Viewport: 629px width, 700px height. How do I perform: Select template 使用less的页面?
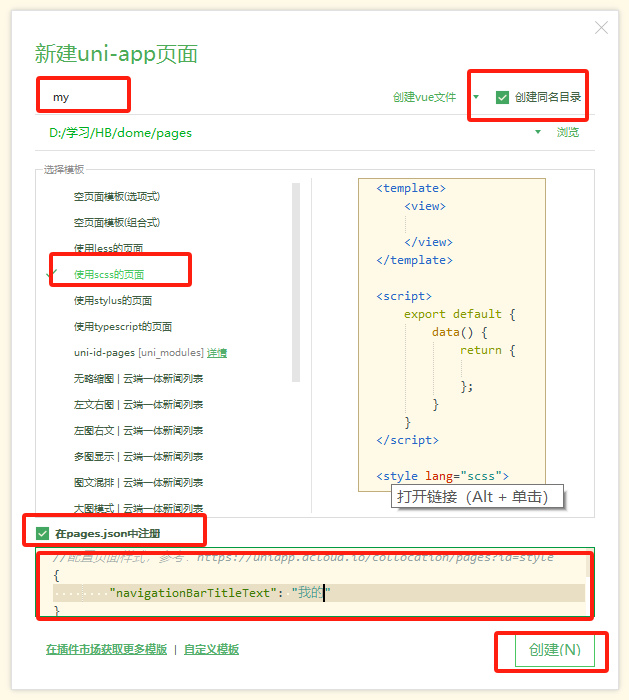pyautogui.click(x=108, y=248)
